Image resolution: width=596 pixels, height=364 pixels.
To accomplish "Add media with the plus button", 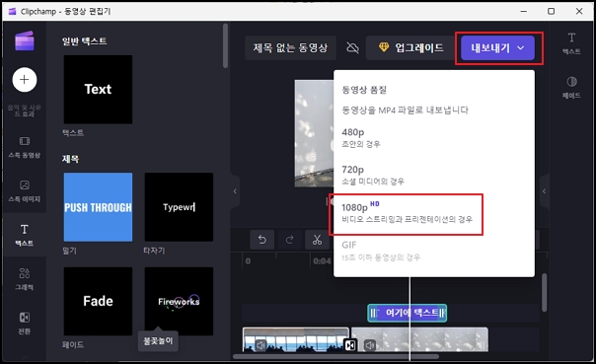I will coord(25,80).
